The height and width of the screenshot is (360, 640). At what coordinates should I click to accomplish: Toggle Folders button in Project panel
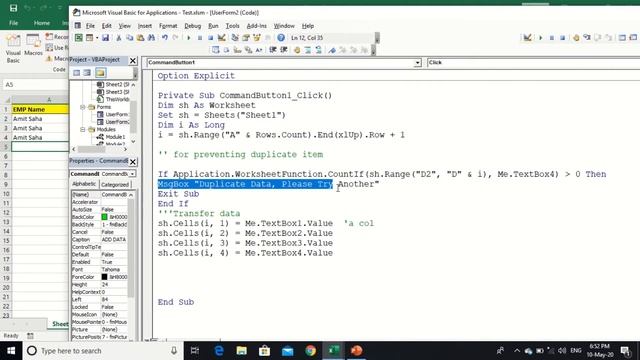pos(100,73)
